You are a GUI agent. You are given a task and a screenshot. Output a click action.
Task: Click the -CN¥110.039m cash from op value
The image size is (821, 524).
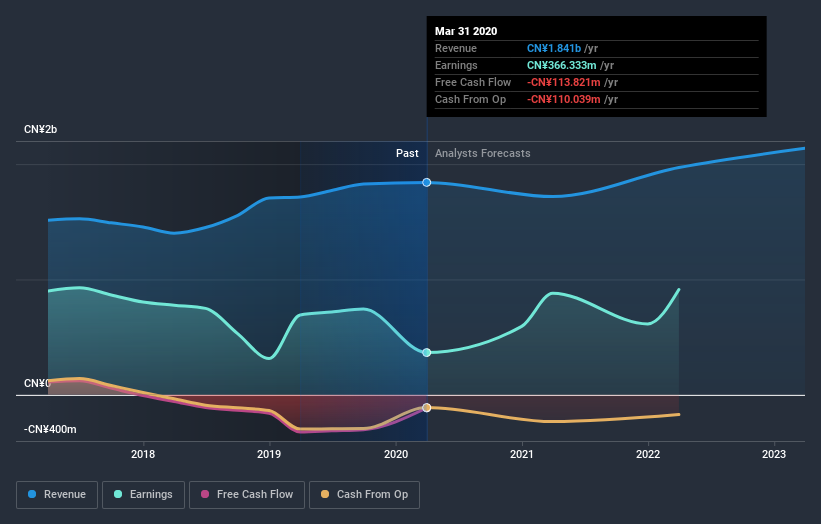[563, 99]
